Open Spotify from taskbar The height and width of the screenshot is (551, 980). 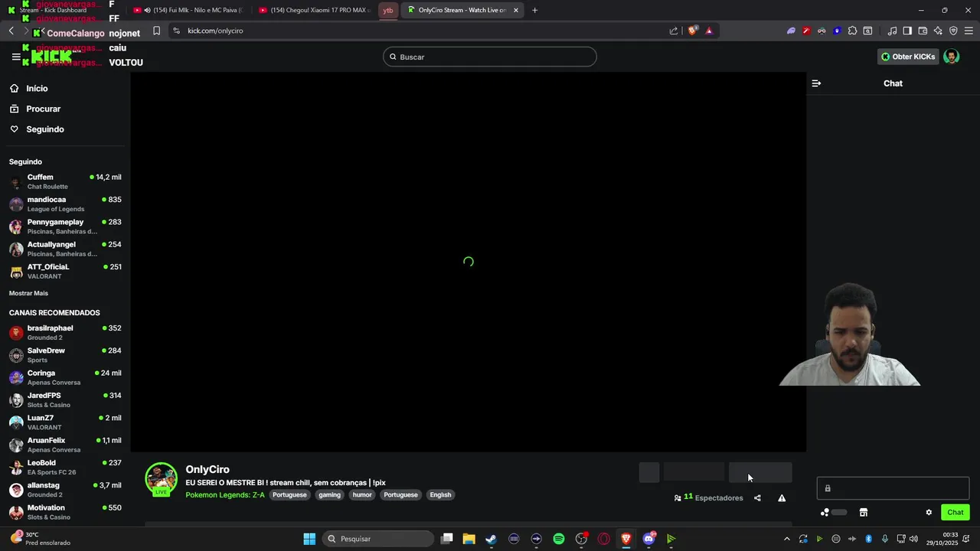[x=559, y=539]
